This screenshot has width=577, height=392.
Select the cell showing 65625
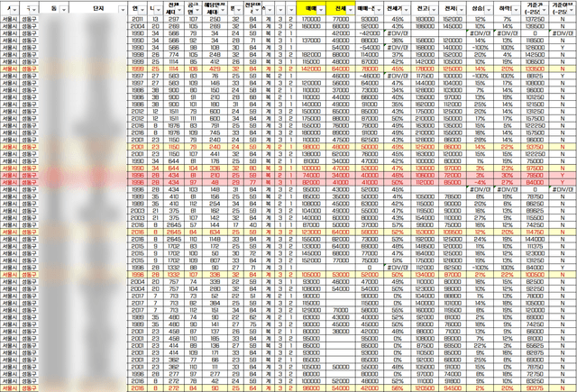pyautogui.click(x=535, y=346)
